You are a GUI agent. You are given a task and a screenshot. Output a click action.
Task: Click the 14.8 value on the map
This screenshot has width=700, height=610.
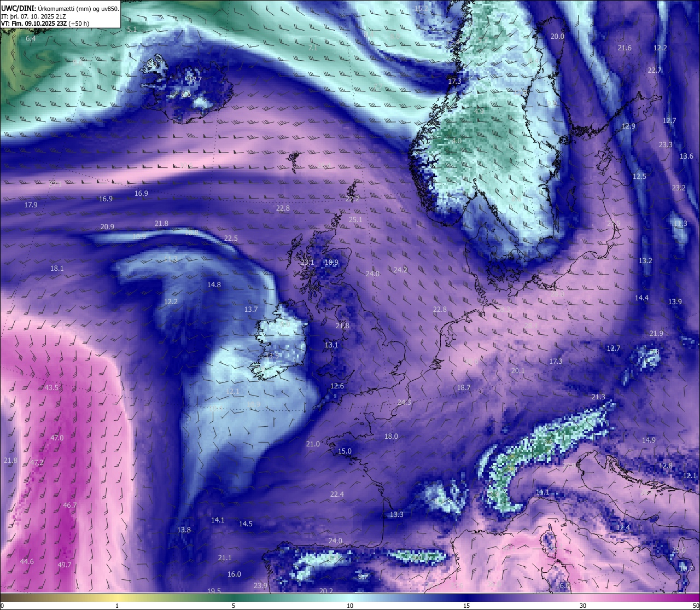pos(214,285)
